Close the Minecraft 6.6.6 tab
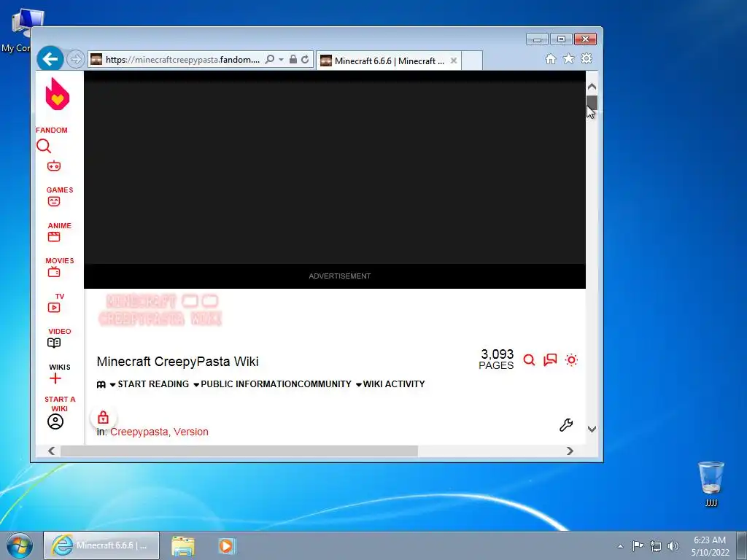This screenshot has height=560, width=747. [x=454, y=61]
